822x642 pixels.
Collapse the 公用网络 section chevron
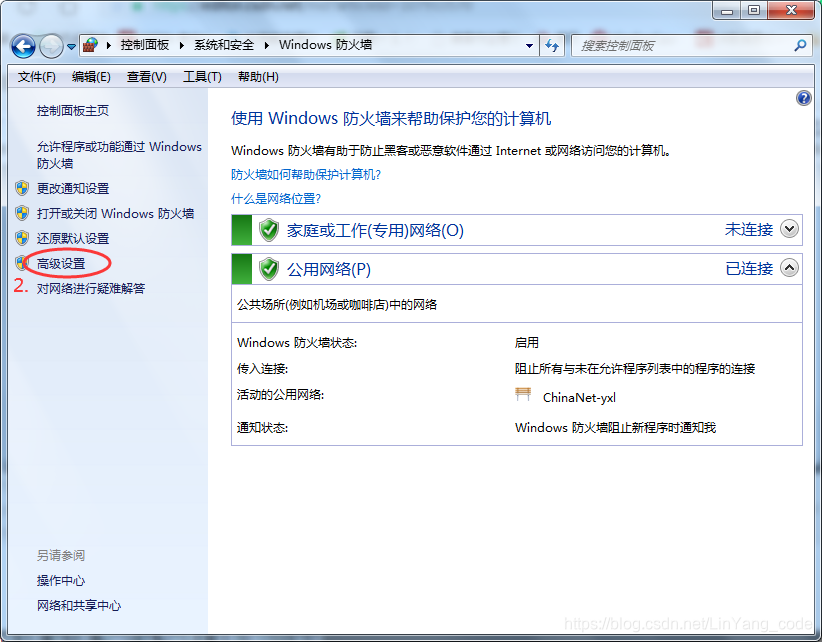point(789,268)
